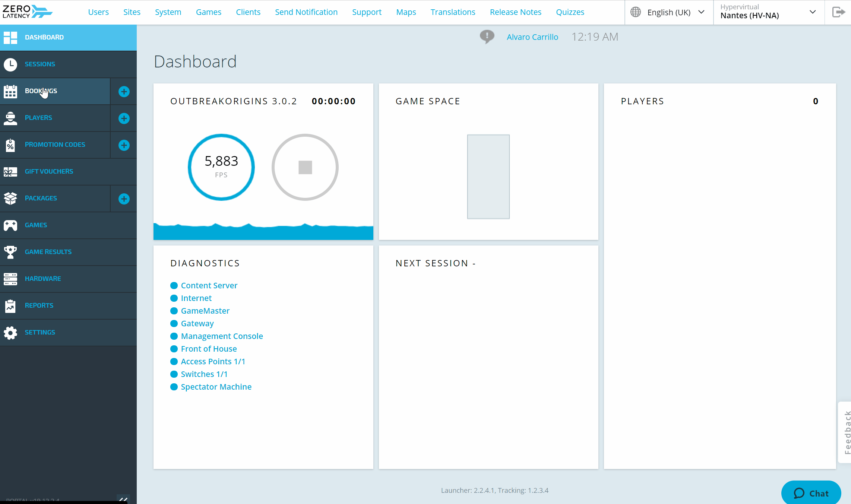Add a new promotion code
This screenshot has width=851, height=504.
tap(124, 145)
